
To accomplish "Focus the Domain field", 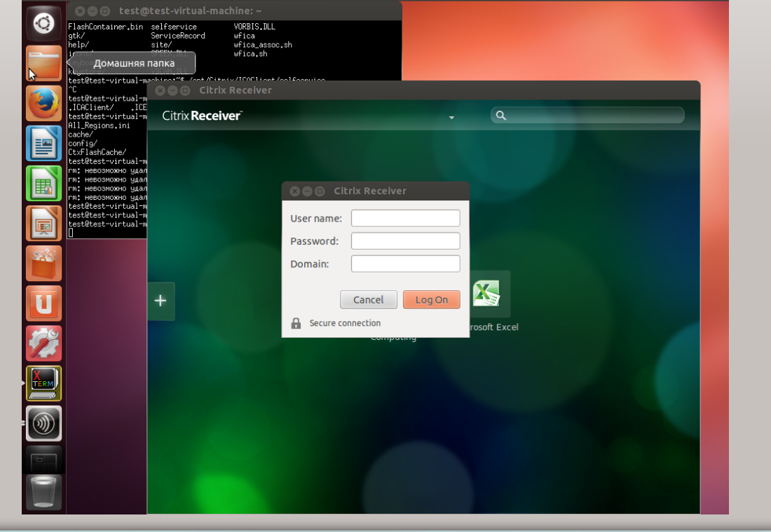I will click(x=406, y=264).
